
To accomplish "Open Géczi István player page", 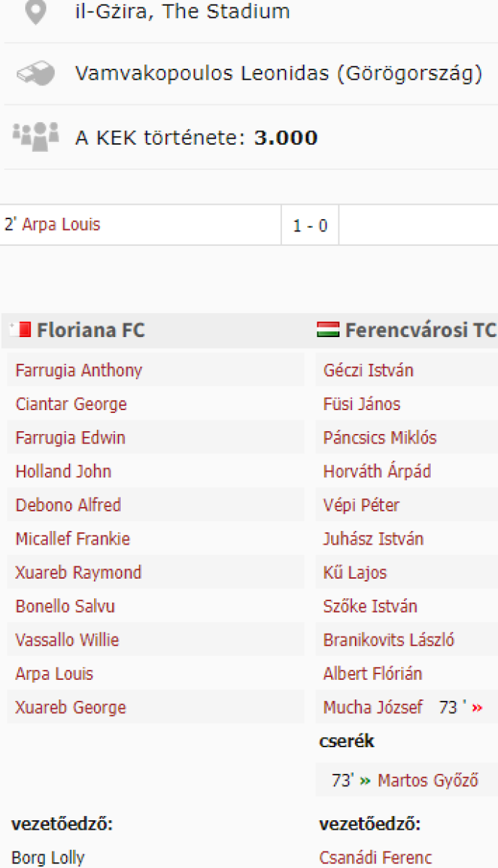I will [369, 370].
